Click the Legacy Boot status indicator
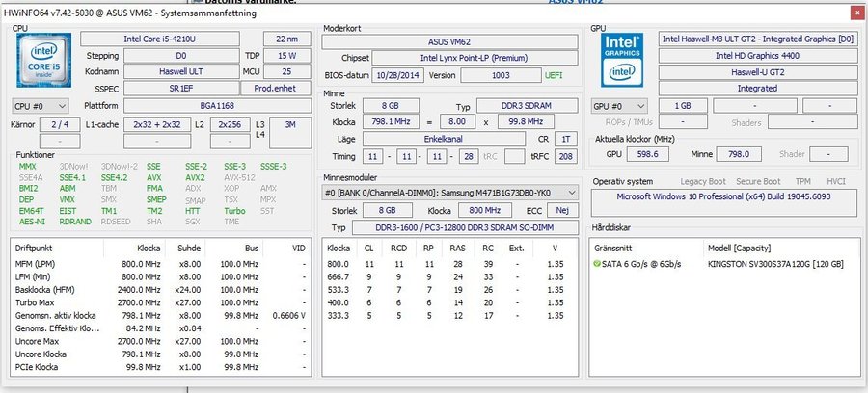Image resolution: width=868 pixels, height=393 pixels. [x=702, y=181]
